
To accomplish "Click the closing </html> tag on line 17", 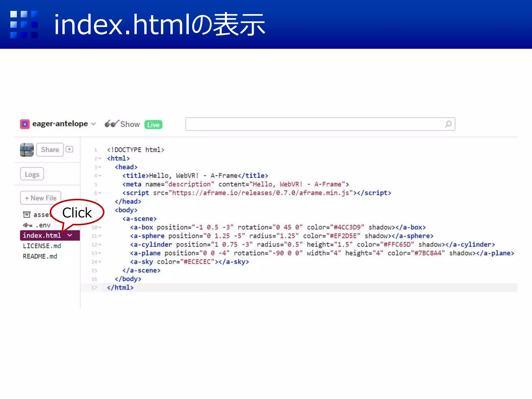I will coord(120,288).
